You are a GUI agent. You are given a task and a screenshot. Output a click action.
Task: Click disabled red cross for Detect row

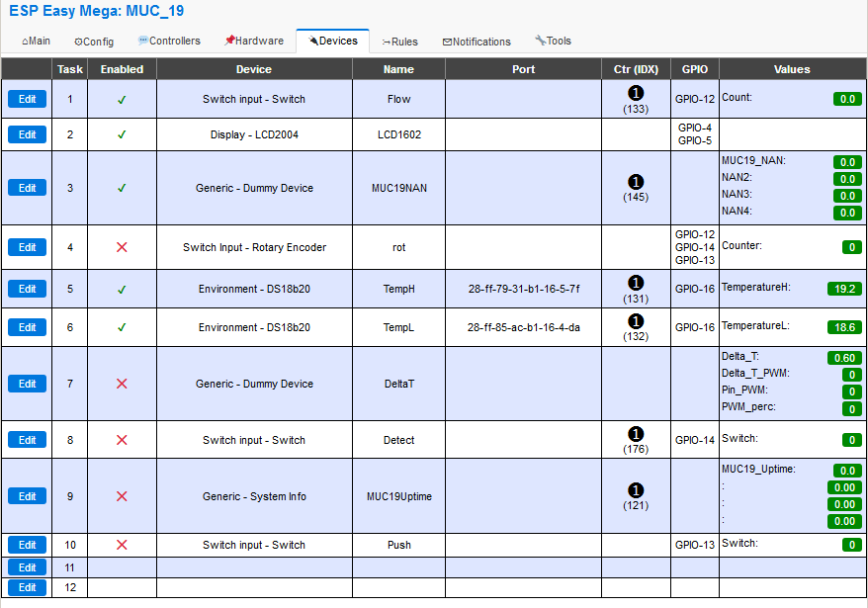pyautogui.click(x=122, y=440)
